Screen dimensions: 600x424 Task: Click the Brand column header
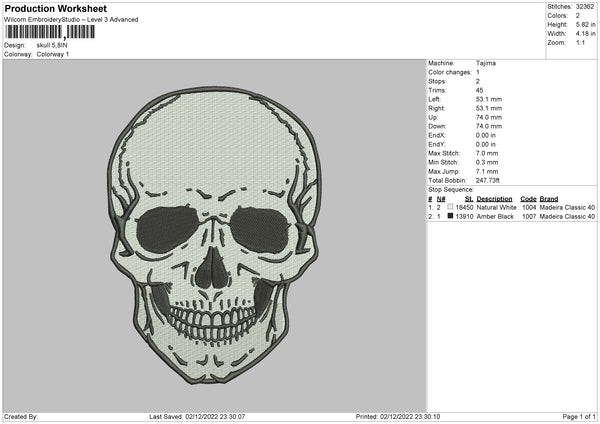(549, 198)
